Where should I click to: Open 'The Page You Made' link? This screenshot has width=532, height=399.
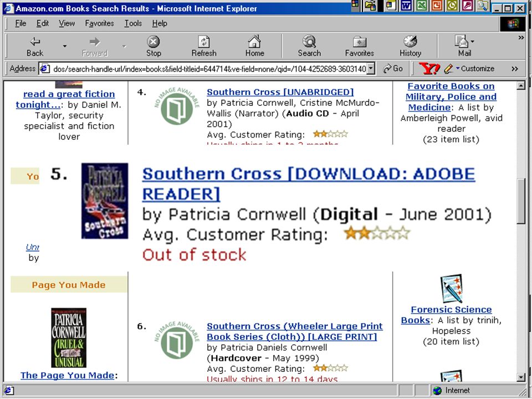click(x=67, y=375)
